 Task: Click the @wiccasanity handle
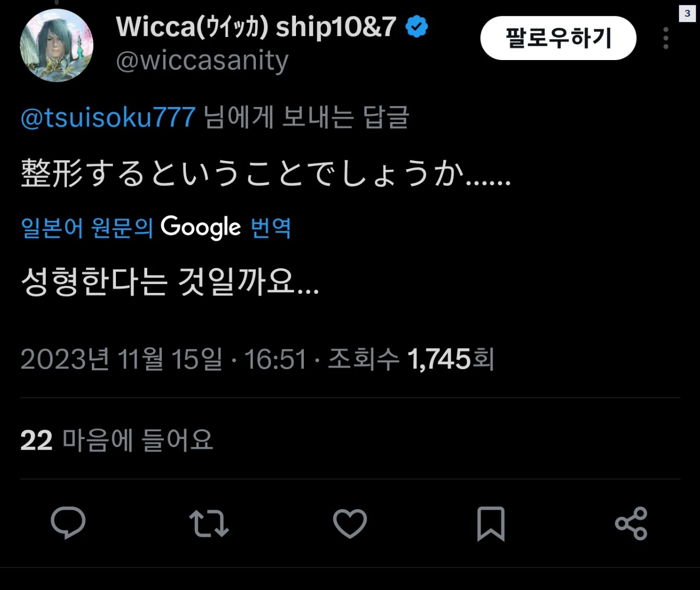click(202, 61)
